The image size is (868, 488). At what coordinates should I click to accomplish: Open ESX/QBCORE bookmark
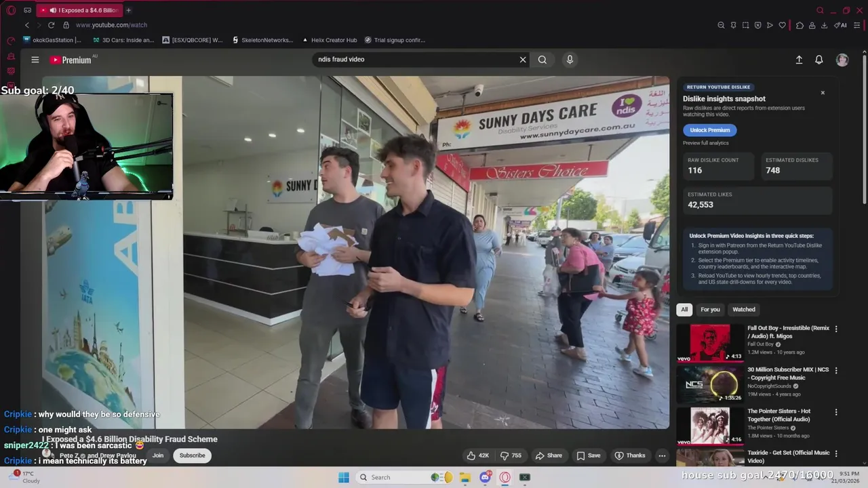tap(193, 40)
